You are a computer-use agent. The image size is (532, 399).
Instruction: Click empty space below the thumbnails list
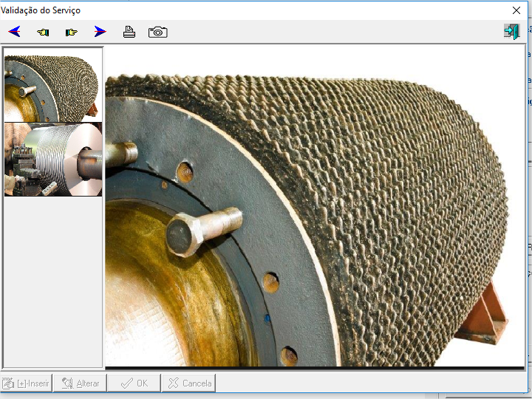click(x=53, y=281)
